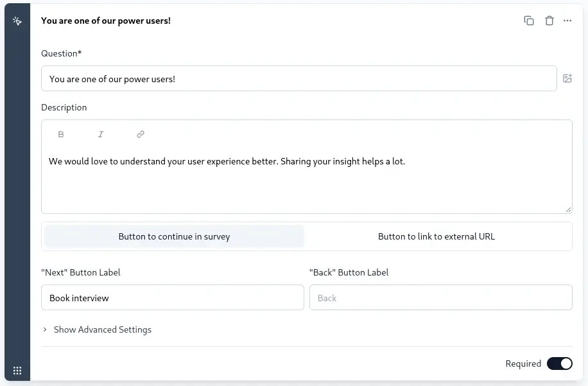
Task: Select Button to continue in survey
Action: pos(174,236)
